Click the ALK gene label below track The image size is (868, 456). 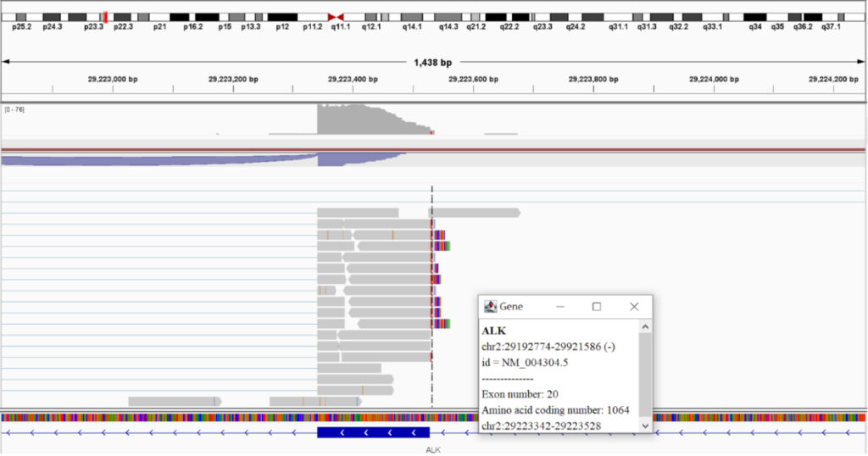(433, 450)
